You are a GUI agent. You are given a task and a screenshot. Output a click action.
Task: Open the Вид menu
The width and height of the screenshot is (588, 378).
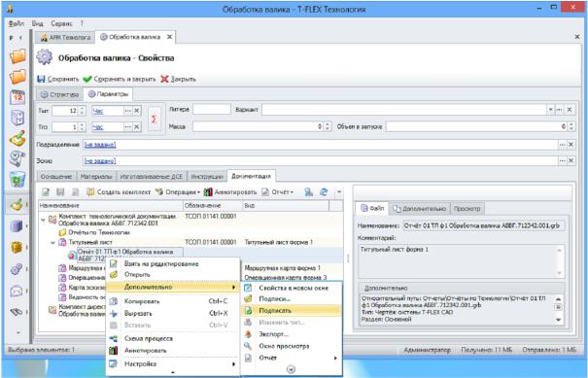(37, 23)
